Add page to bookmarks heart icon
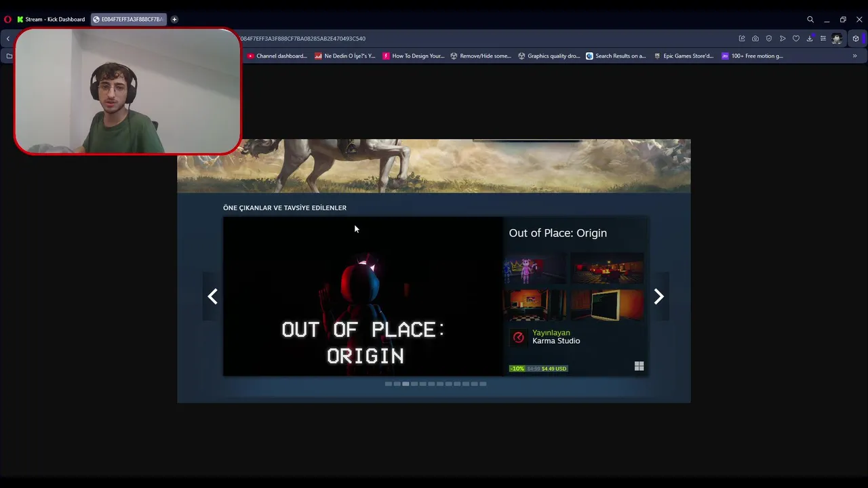 pyautogui.click(x=796, y=39)
